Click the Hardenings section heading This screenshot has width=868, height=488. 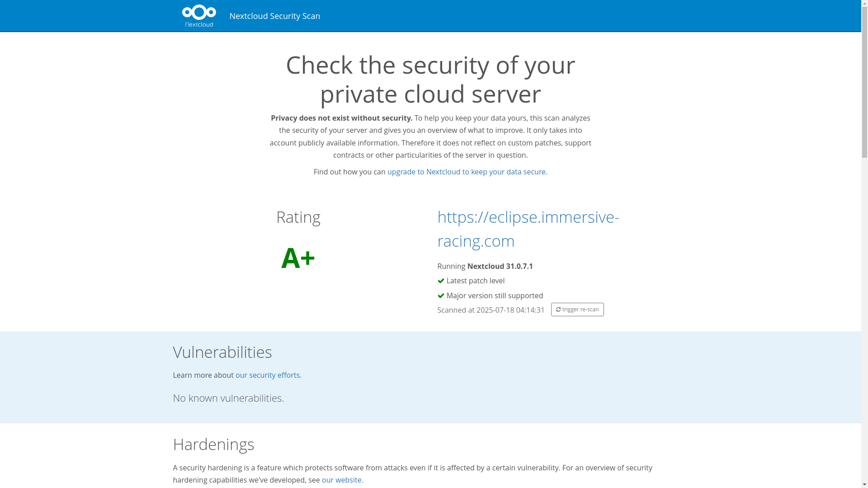[213, 444]
